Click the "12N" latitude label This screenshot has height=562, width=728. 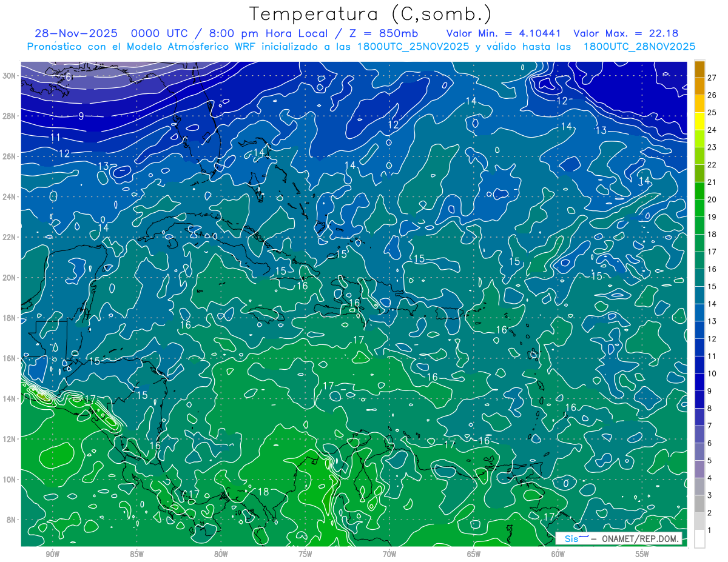pos(9,439)
